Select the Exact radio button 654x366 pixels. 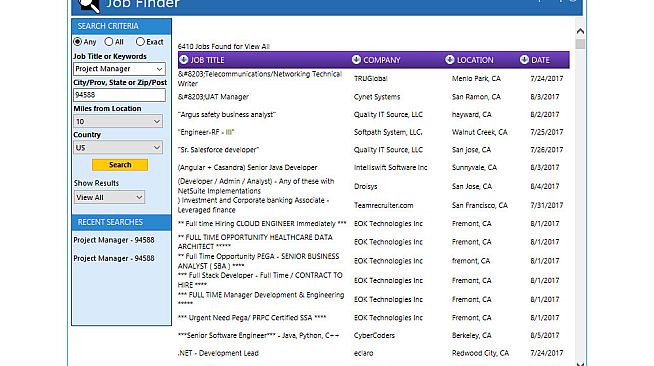pyautogui.click(x=140, y=42)
